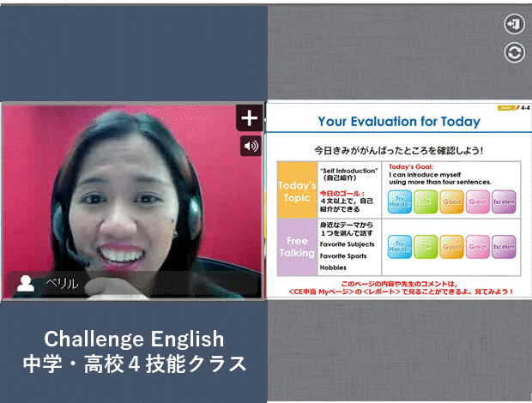Mute the teacher video speaker icon
The image size is (532, 403).
click(251, 146)
